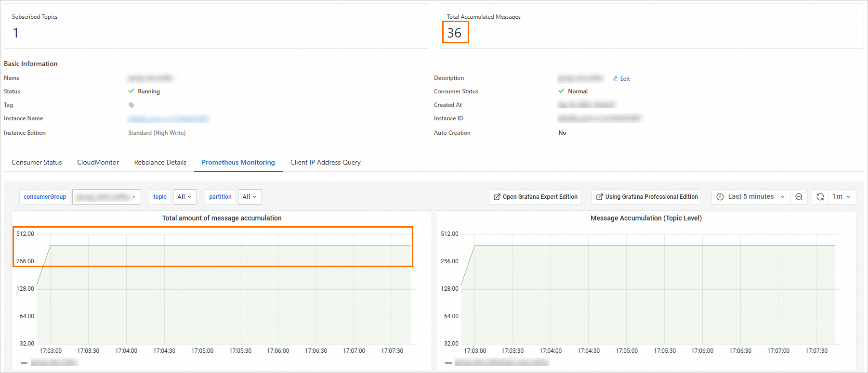Expand the consumerGroup value dropdown

click(106, 197)
